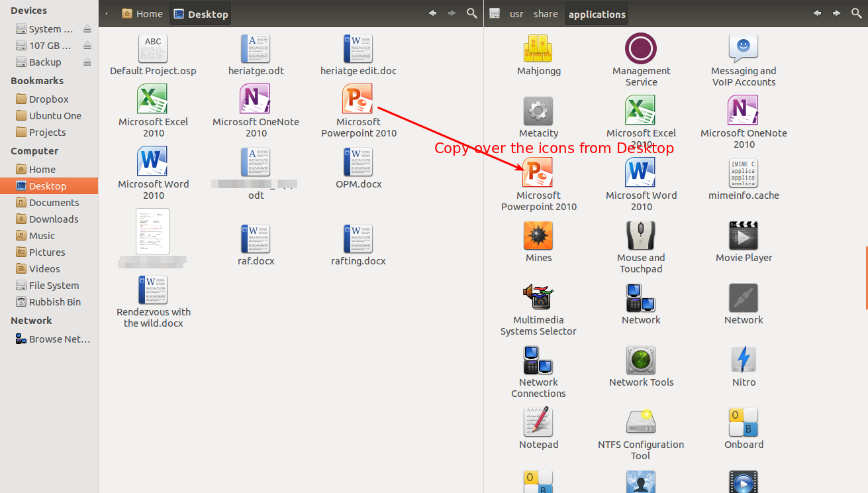Select heriatge edit.doc file
Viewport: 868px width, 493px height.
click(x=358, y=49)
